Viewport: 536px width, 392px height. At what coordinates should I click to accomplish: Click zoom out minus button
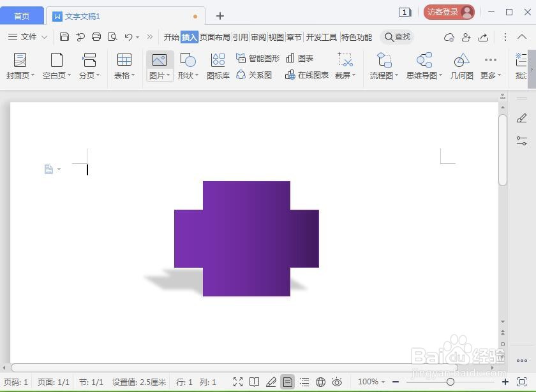[x=396, y=382]
